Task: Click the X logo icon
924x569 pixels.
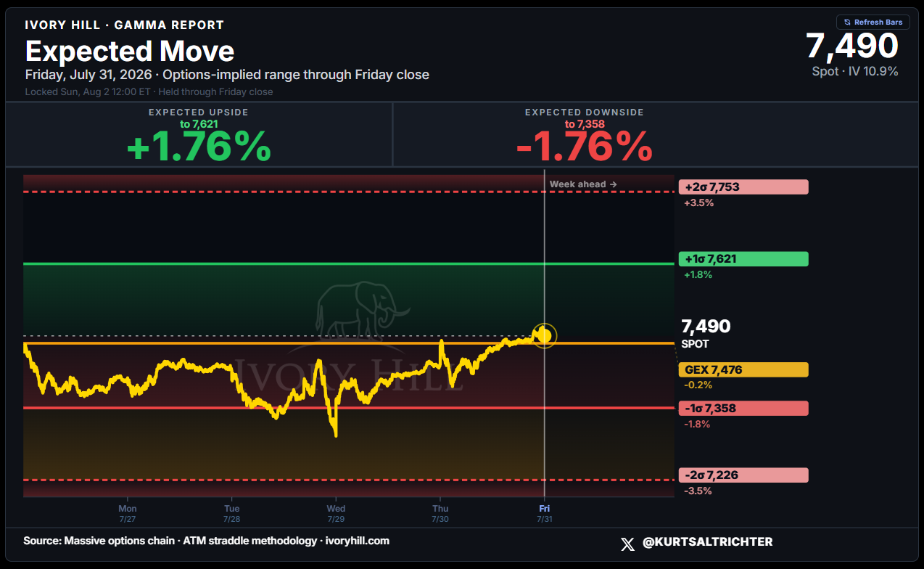Action: pos(627,543)
